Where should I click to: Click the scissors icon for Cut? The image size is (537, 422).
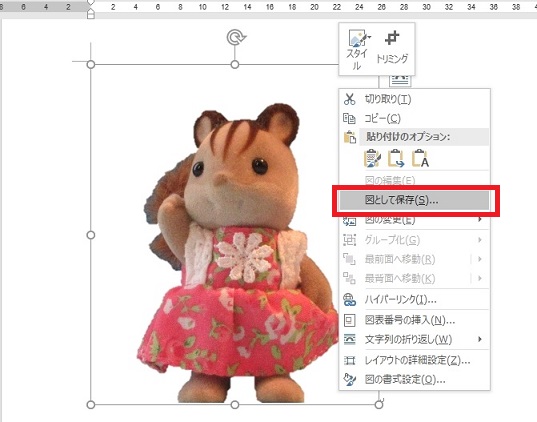pyautogui.click(x=349, y=99)
